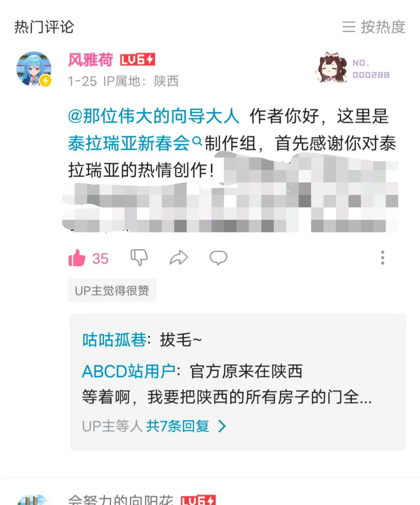Tap the search icon after 泰拉瑞亚新春会

coord(197,141)
